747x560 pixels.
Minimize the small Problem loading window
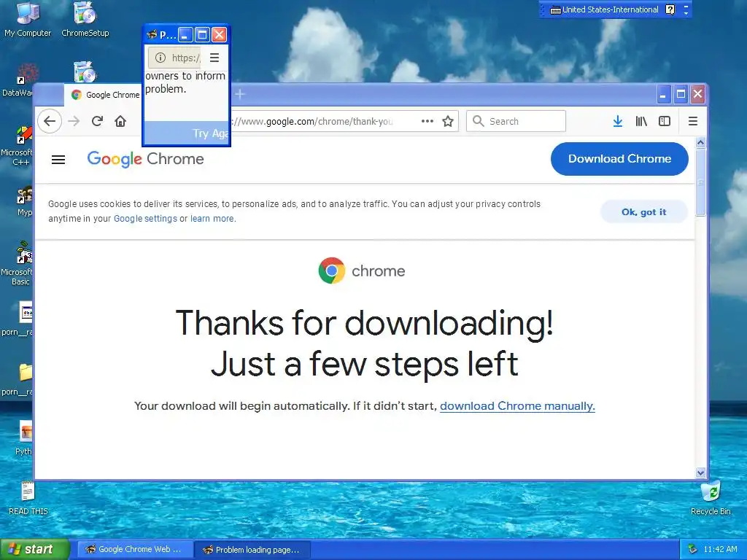tap(185, 34)
